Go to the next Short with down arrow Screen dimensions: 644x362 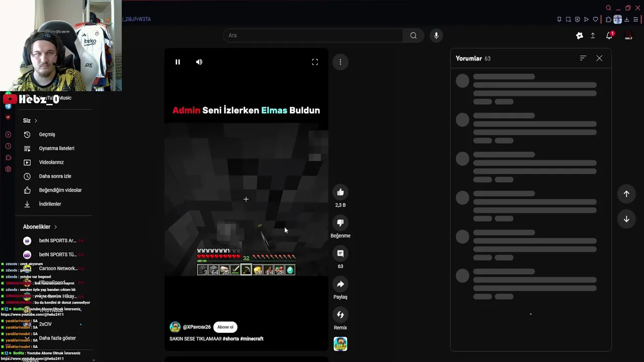point(626,219)
